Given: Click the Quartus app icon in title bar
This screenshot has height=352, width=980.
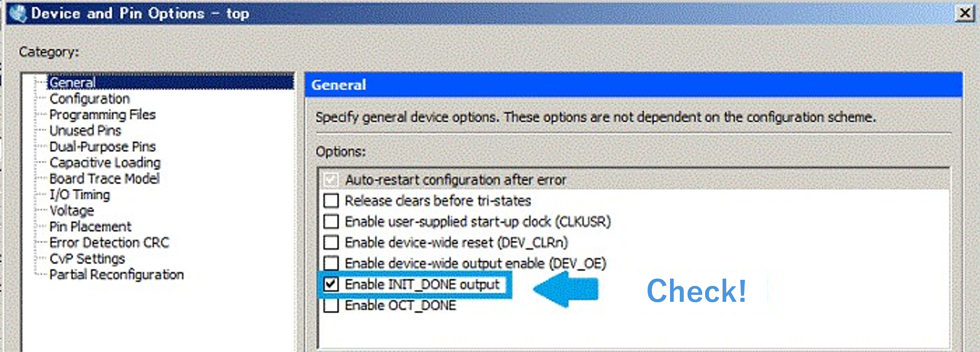Looking at the screenshot, I should (x=17, y=13).
